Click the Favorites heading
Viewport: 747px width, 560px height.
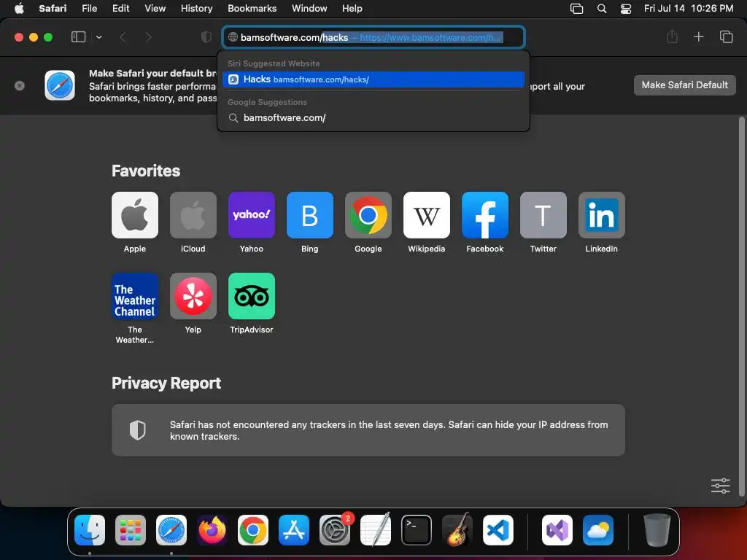click(x=146, y=171)
